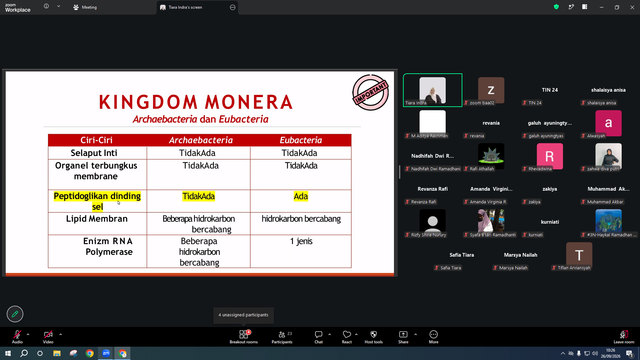Image resolution: width=640 pixels, height=360 pixels.
Task: Select the galuh ayuningtyas tile
Action: coord(550,123)
